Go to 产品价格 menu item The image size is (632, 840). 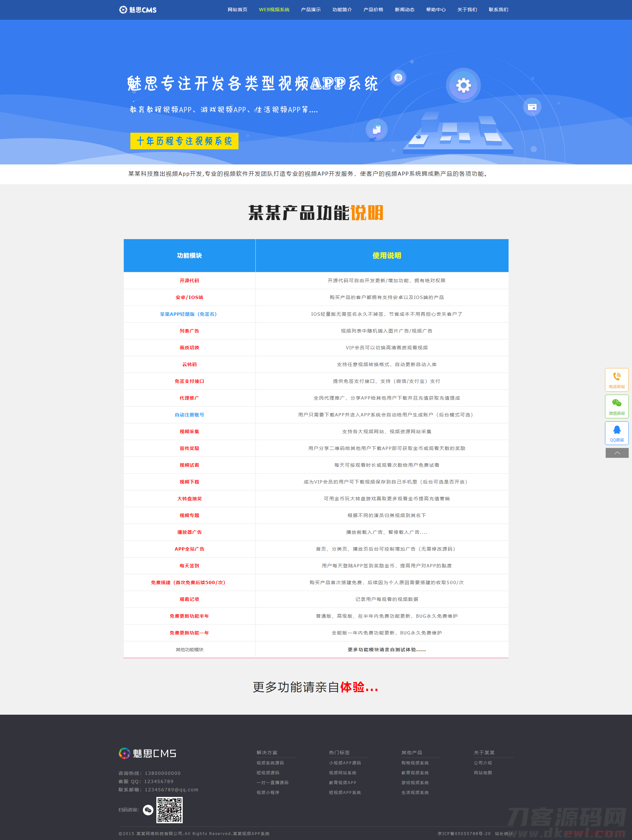373,10
